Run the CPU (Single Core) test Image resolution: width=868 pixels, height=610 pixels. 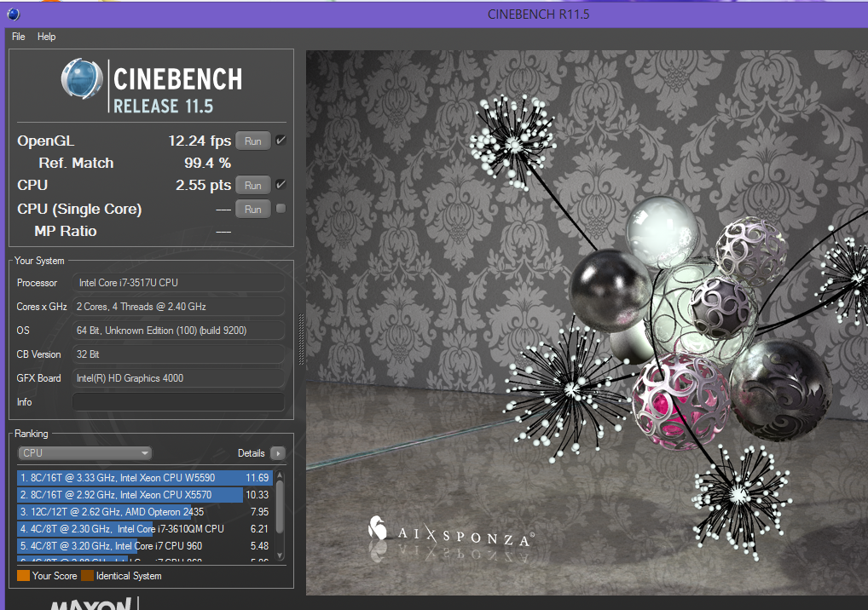point(253,209)
